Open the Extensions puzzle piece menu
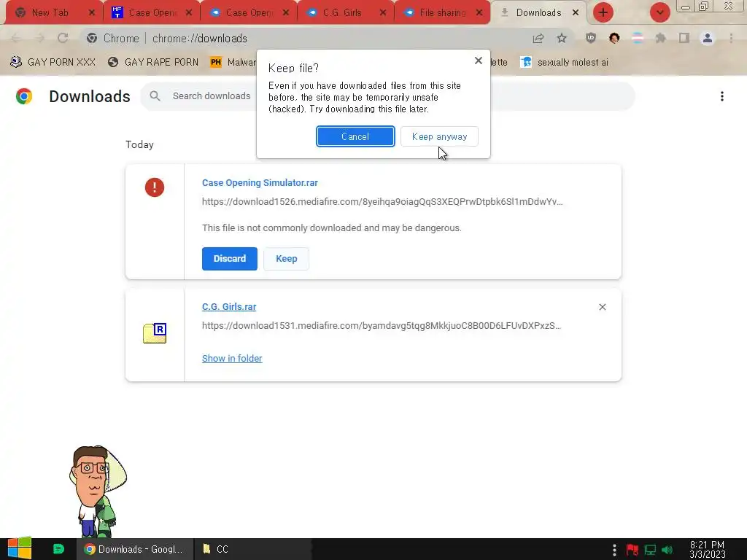Viewport: 747px width, 560px height. [661, 38]
